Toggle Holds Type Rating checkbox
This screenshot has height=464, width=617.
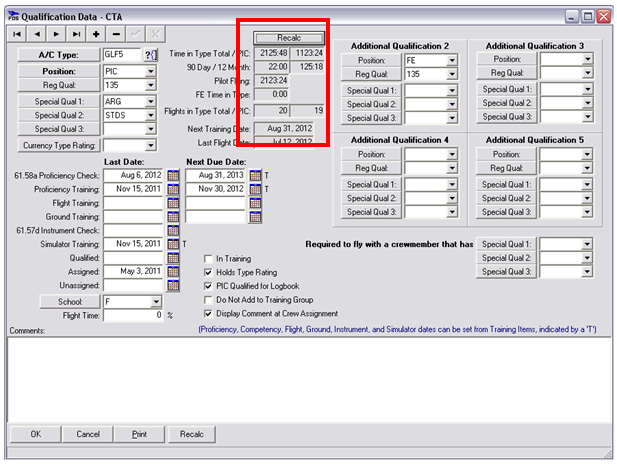pyautogui.click(x=208, y=272)
